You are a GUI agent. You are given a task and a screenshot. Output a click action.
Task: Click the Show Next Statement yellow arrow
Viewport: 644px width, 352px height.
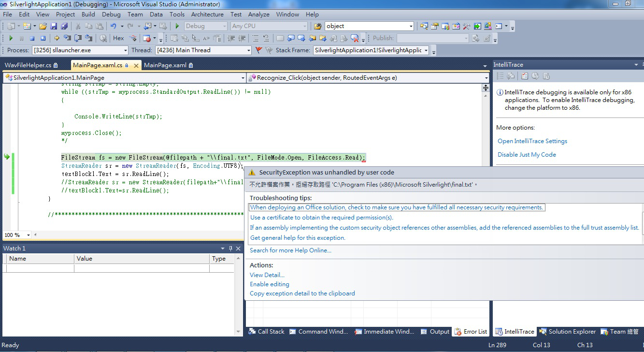click(x=57, y=38)
